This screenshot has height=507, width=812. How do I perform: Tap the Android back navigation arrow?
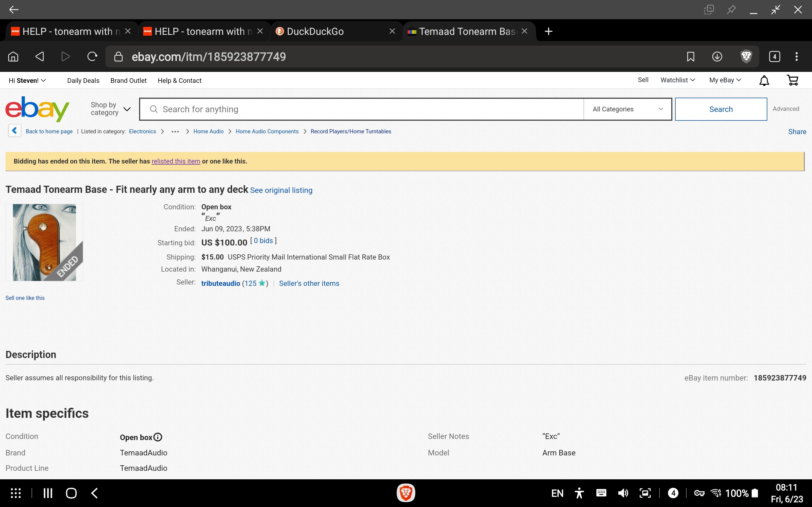click(x=95, y=493)
